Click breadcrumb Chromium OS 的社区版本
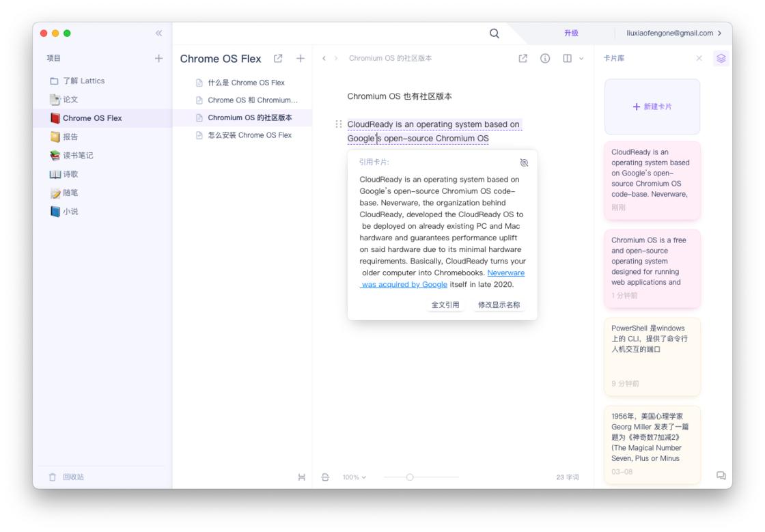The image size is (765, 532). [x=390, y=59]
